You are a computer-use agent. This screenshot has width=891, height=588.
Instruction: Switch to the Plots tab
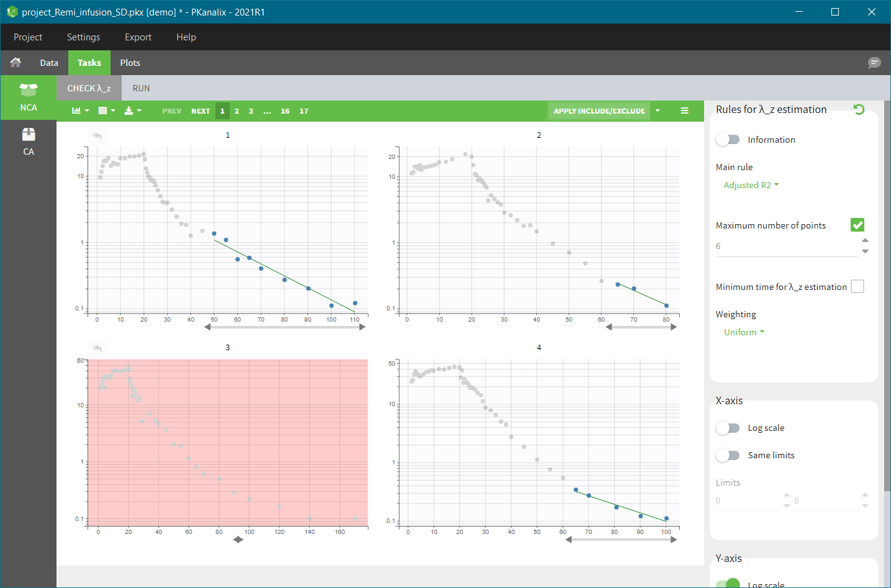pyautogui.click(x=130, y=63)
